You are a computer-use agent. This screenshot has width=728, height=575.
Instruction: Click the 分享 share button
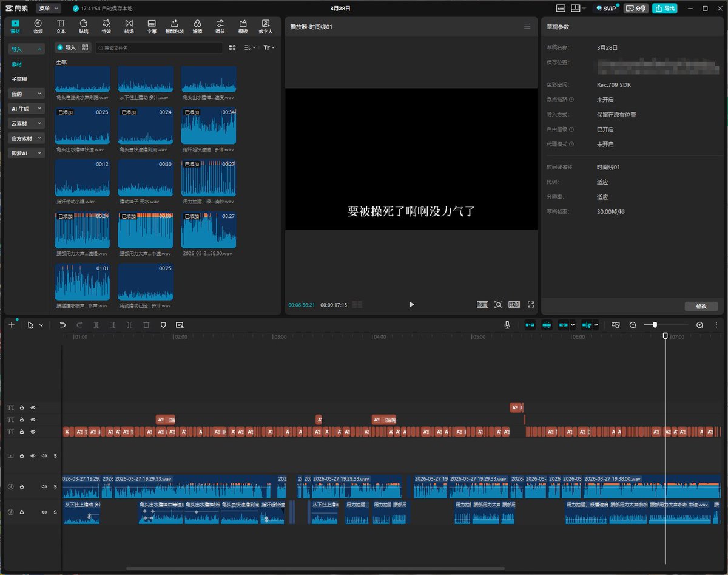click(636, 9)
